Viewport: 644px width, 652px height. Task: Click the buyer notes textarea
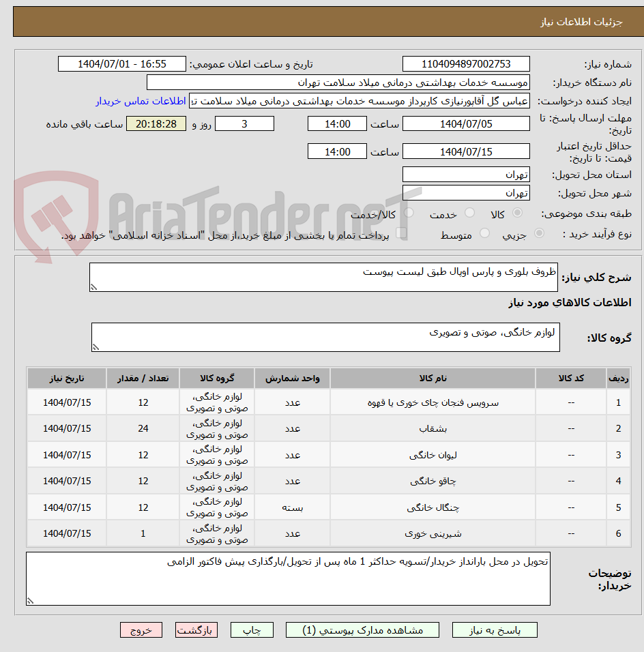(288, 578)
